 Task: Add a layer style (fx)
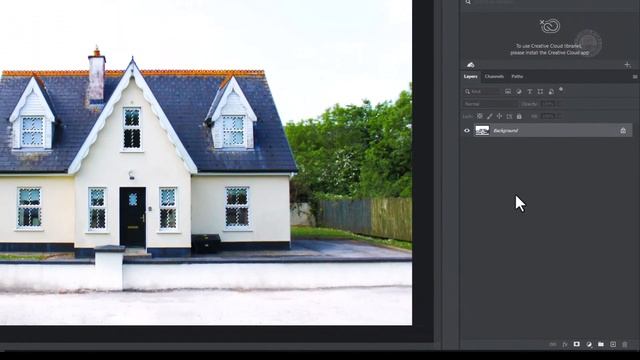[565, 344]
